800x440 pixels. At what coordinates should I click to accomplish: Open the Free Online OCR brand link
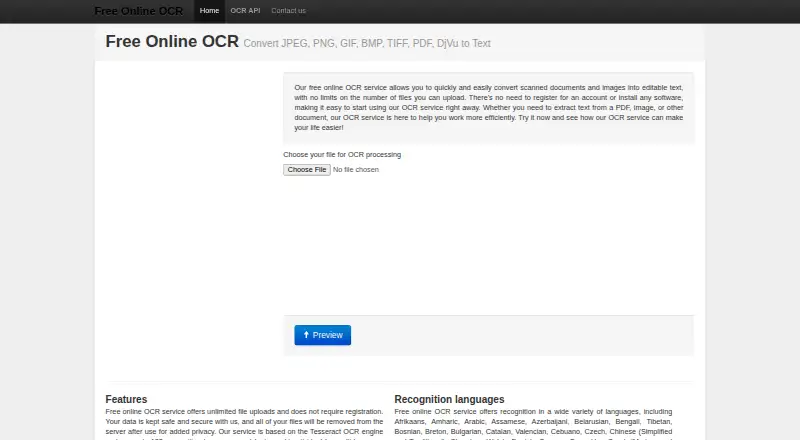pyautogui.click(x=138, y=11)
